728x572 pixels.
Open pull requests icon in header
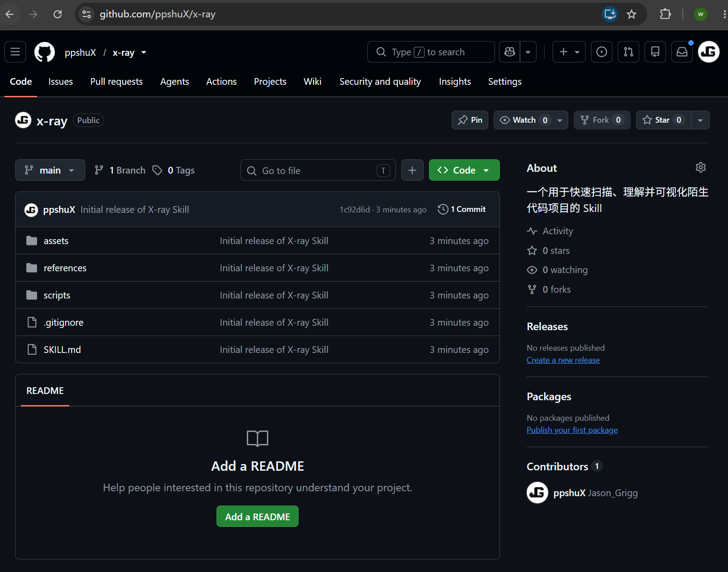click(628, 52)
